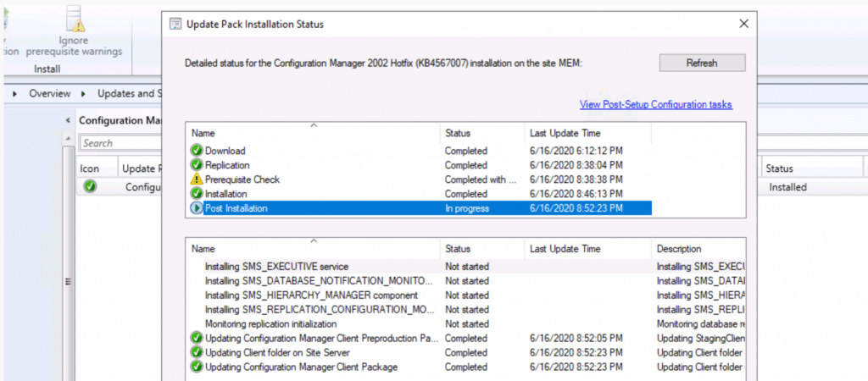This screenshot has width=868, height=381.
Task: Sort lower list by Last Update Time header
Action: [x=588, y=249]
